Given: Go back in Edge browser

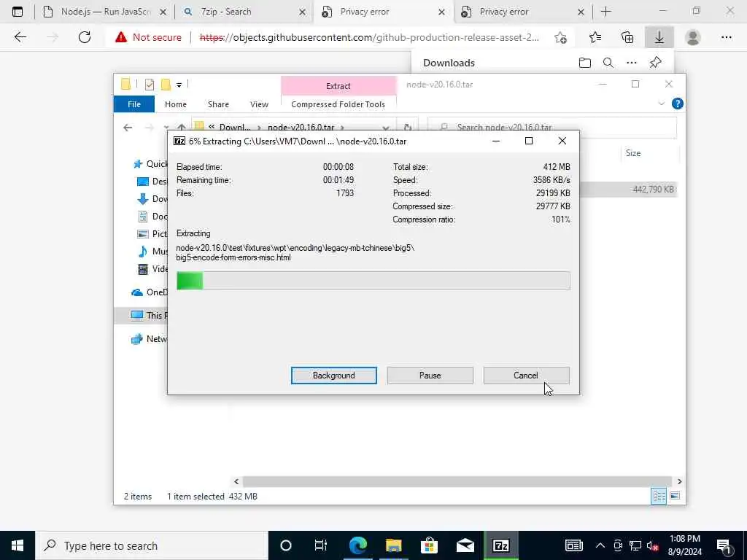Looking at the screenshot, I should pyautogui.click(x=20, y=37).
